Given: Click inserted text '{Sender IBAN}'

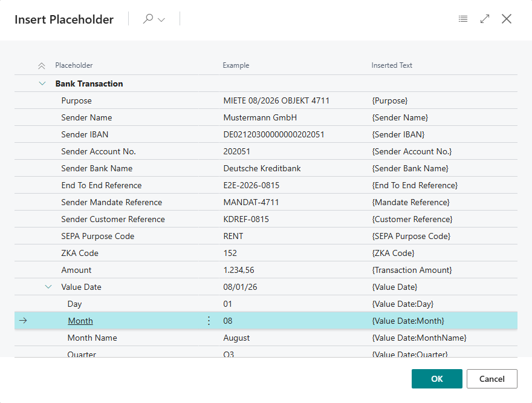Looking at the screenshot, I should pos(398,134).
